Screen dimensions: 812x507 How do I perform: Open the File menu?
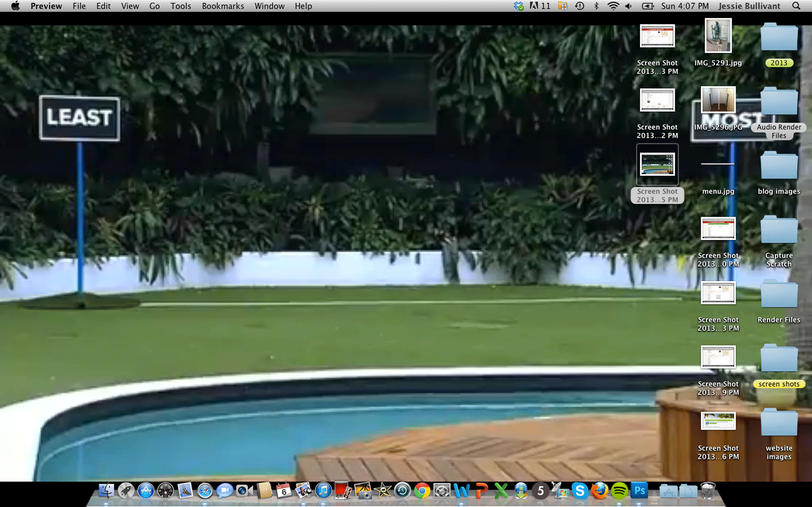[79, 6]
